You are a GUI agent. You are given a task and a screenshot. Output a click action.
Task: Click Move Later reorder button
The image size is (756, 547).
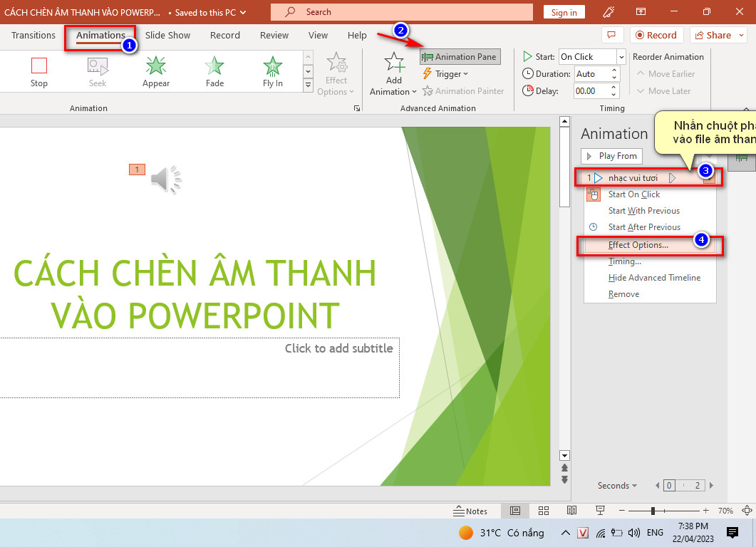[663, 91]
